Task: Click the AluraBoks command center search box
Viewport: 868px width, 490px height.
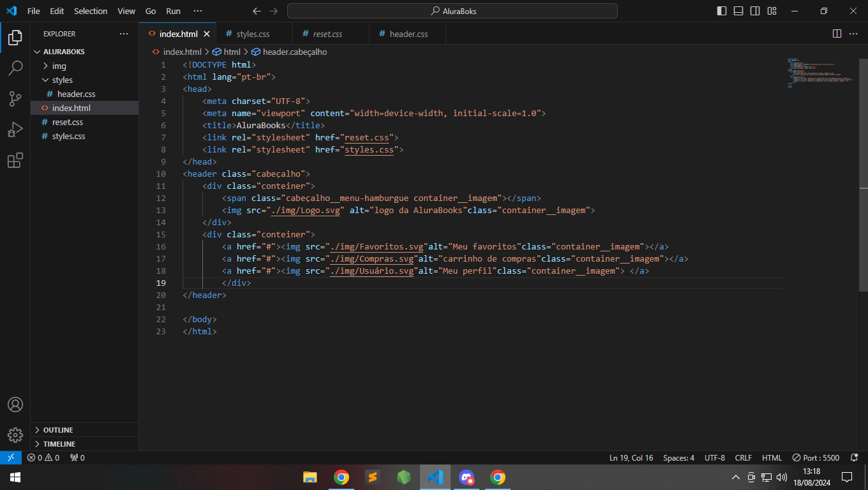Action: [453, 11]
